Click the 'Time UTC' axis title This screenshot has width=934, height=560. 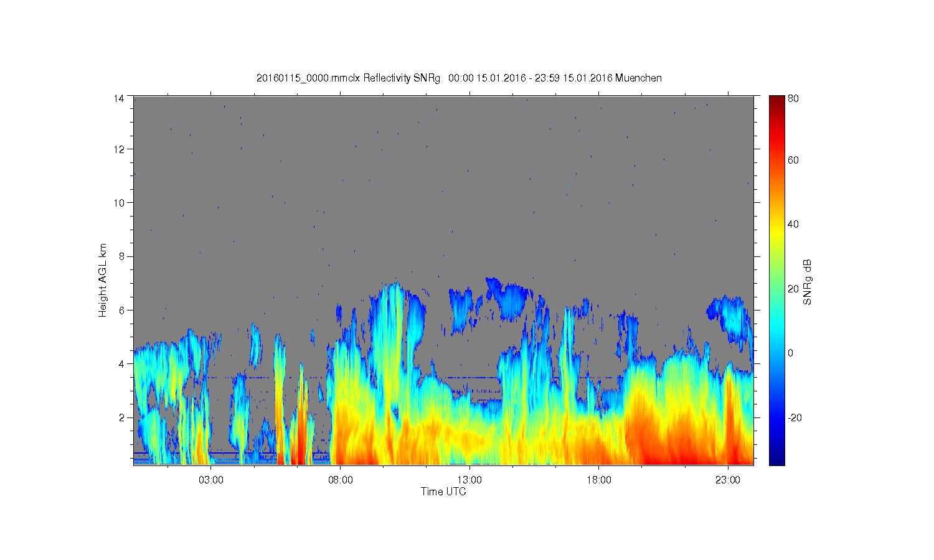click(x=443, y=492)
